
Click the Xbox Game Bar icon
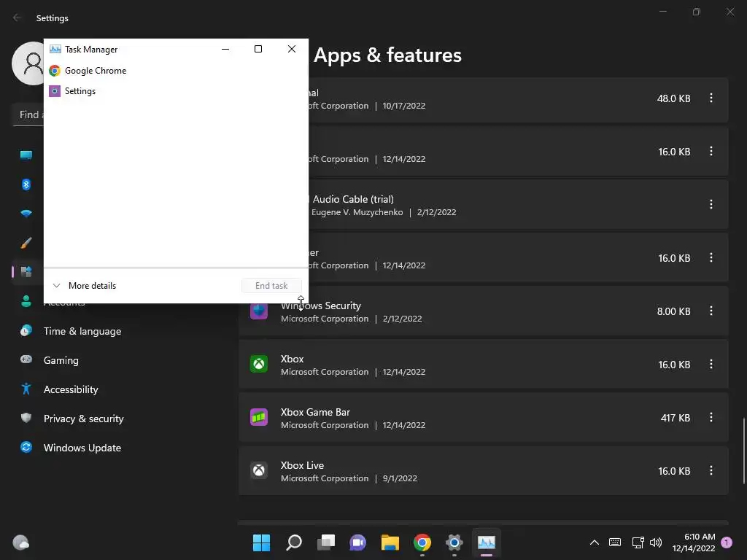(x=259, y=418)
